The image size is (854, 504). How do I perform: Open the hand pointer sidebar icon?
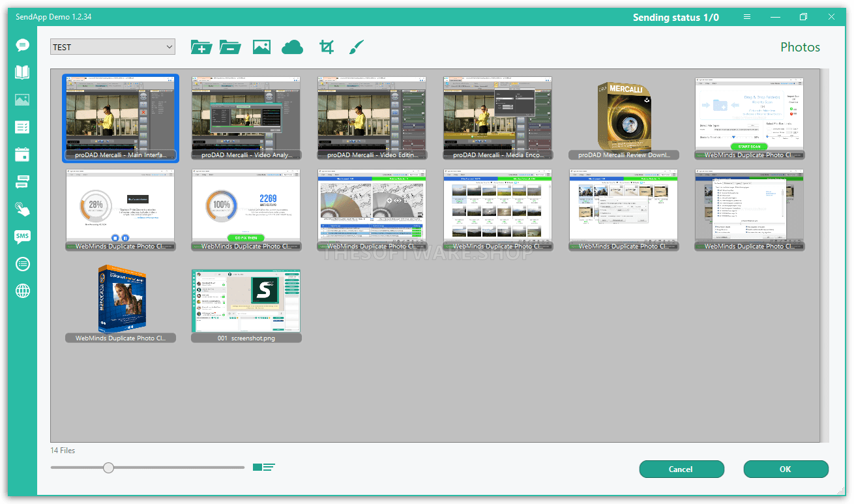coord(23,209)
